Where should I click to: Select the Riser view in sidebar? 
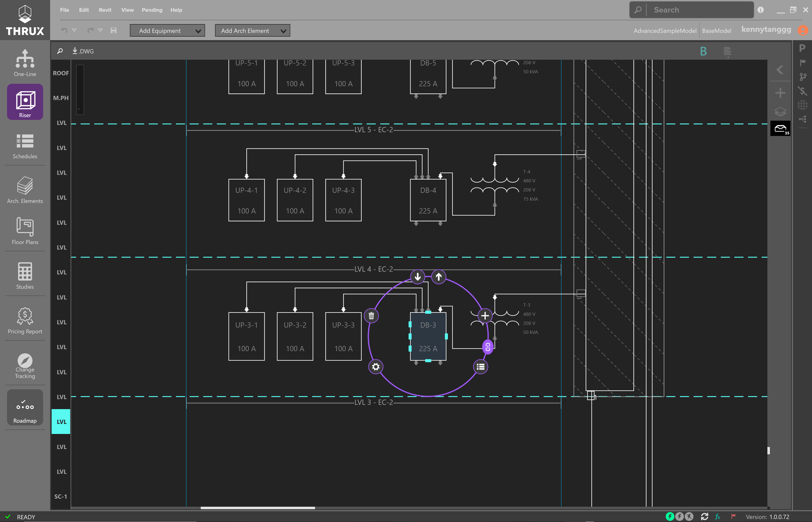pyautogui.click(x=25, y=102)
